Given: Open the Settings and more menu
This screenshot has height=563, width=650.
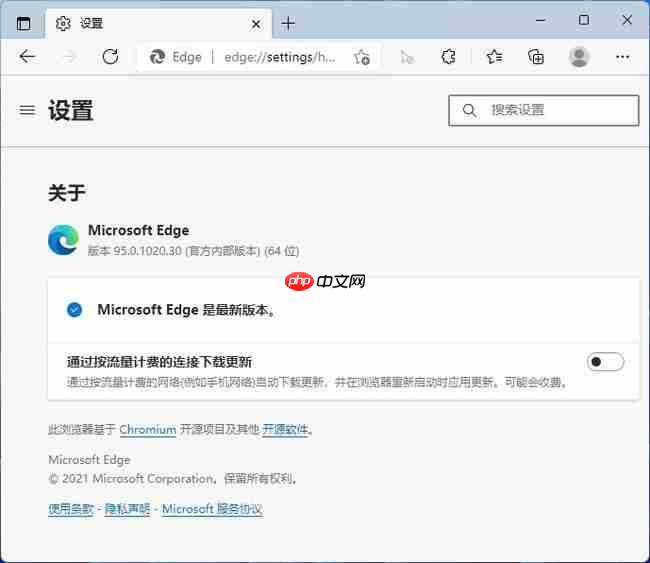Looking at the screenshot, I should click(623, 56).
